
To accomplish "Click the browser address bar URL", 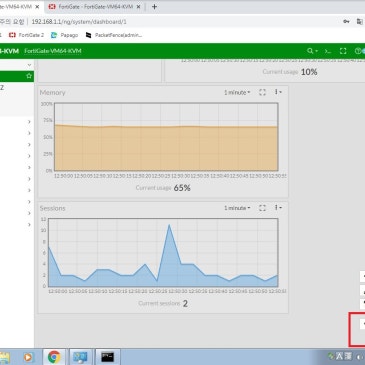I will [x=79, y=22].
